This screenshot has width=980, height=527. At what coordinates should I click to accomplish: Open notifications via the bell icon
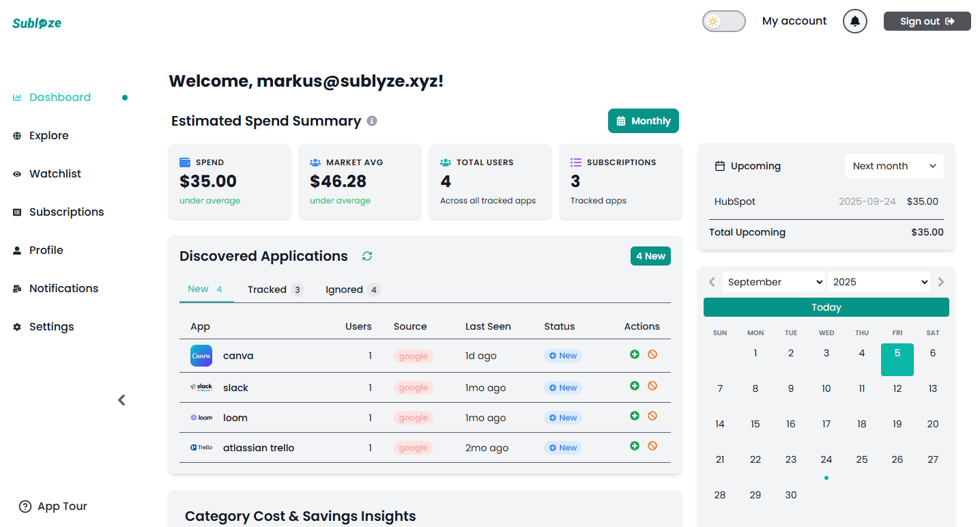click(x=854, y=21)
